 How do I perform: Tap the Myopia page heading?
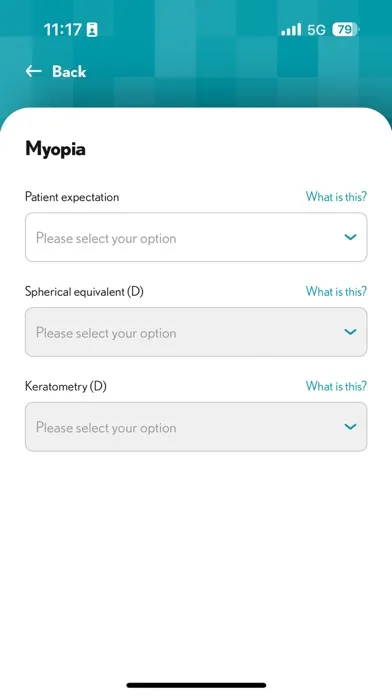55,149
